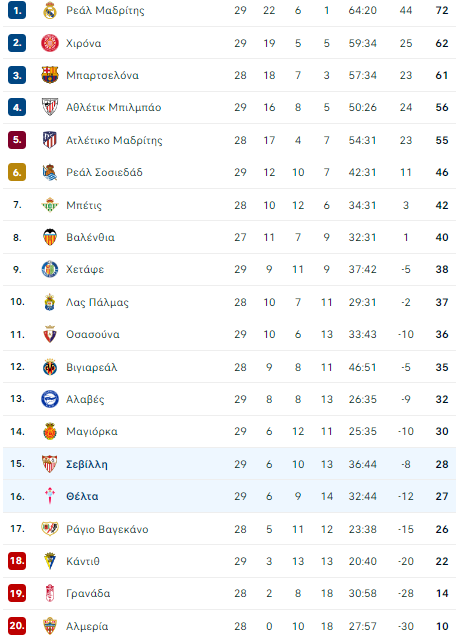Open the Μπέτις team page
The height and width of the screenshot is (640, 456).
84,205
